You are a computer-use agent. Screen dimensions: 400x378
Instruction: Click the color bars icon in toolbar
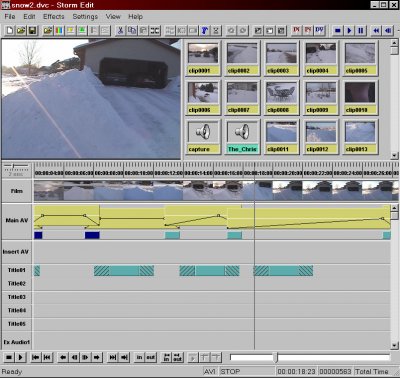pos(59,31)
